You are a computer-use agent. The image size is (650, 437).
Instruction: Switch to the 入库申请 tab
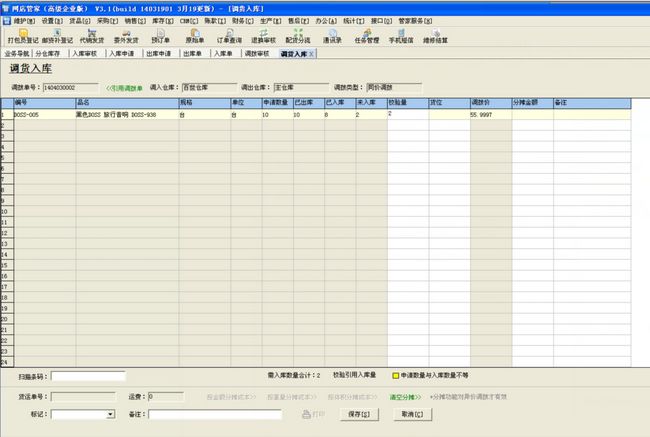(x=121, y=54)
